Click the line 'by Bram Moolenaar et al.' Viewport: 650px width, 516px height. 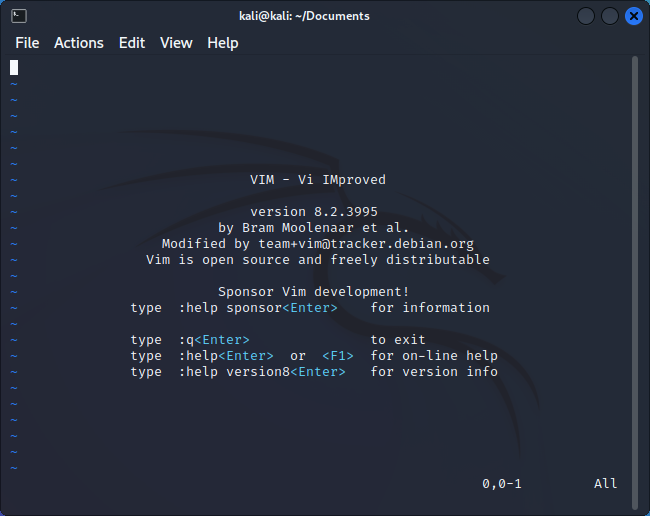click(x=314, y=228)
